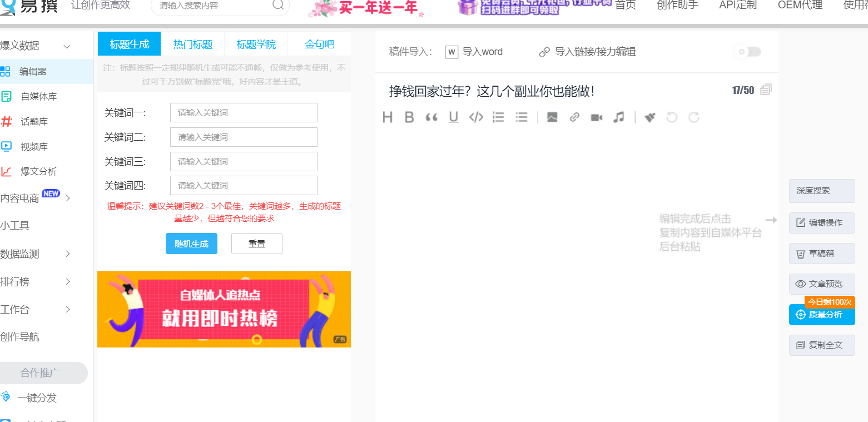The width and height of the screenshot is (868, 422).
Task: Click the 随机生成 button
Action: point(191,244)
